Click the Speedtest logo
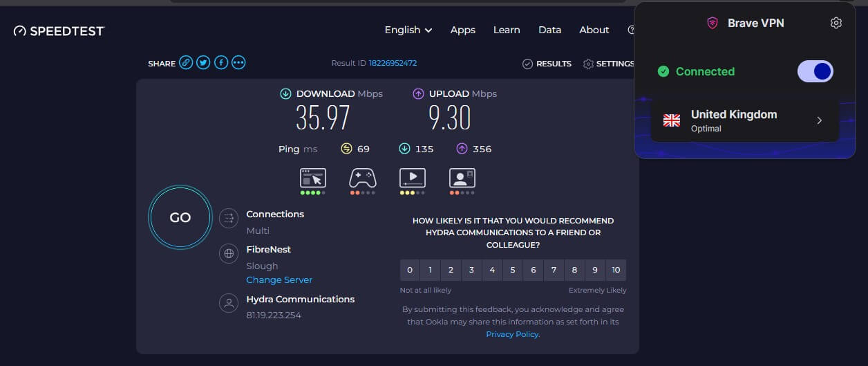 pos(59,30)
